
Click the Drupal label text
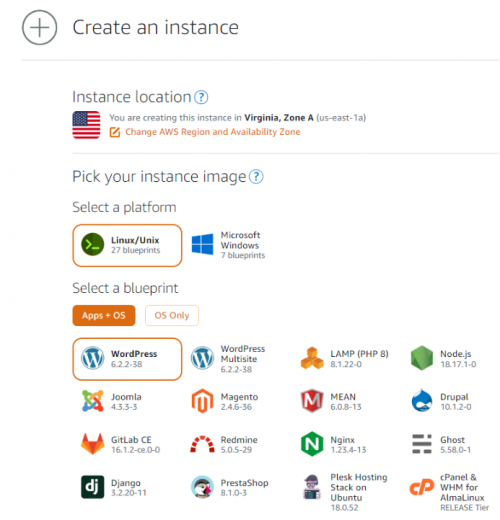[454, 397]
